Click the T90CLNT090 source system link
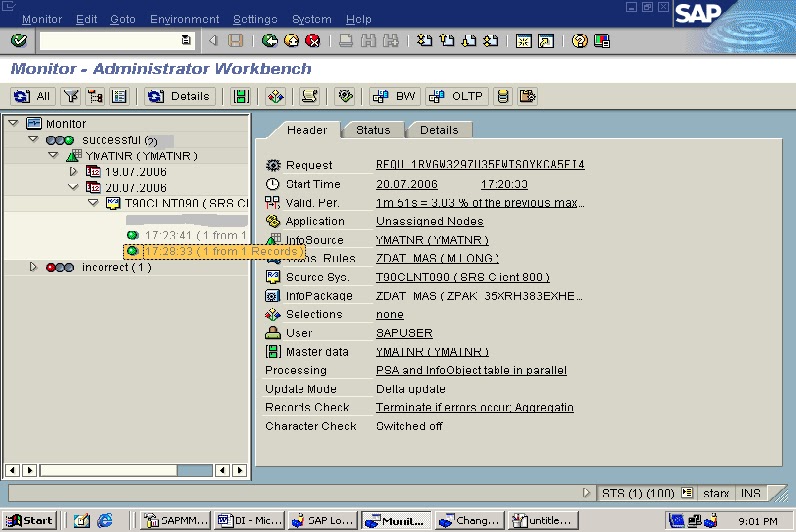 [462, 277]
